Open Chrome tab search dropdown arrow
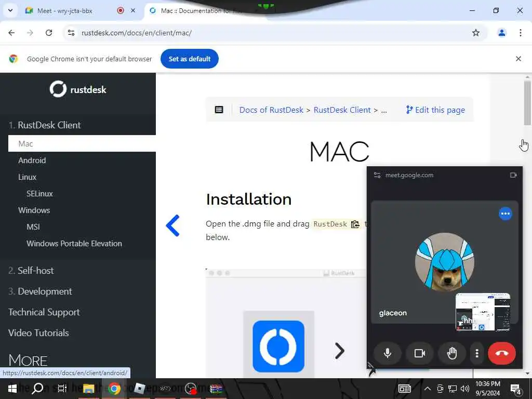 click(x=10, y=10)
